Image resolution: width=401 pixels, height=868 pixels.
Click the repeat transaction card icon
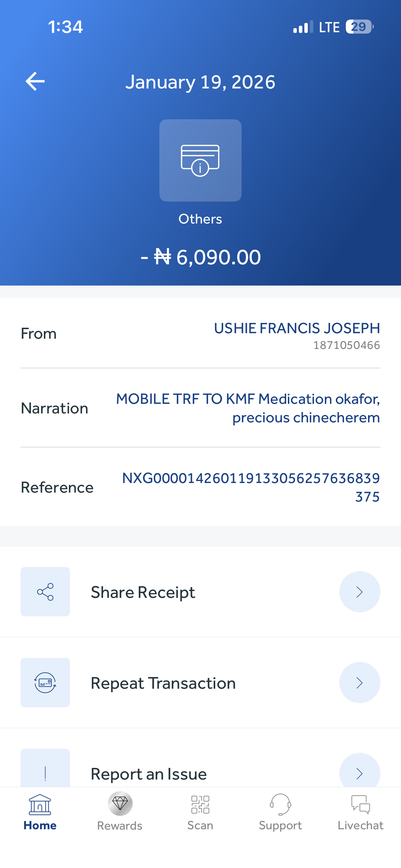coord(45,683)
